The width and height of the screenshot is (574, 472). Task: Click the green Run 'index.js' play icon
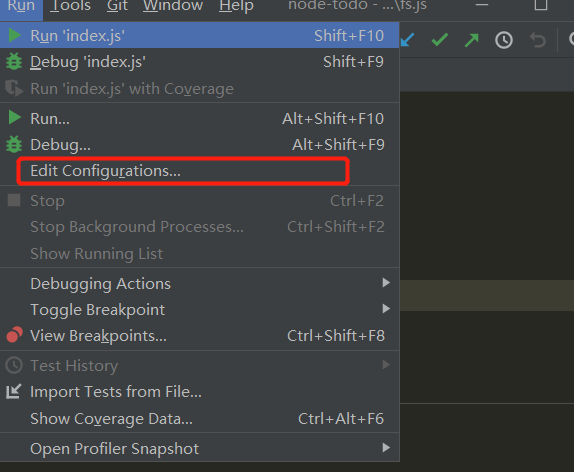(x=14, y=36)
